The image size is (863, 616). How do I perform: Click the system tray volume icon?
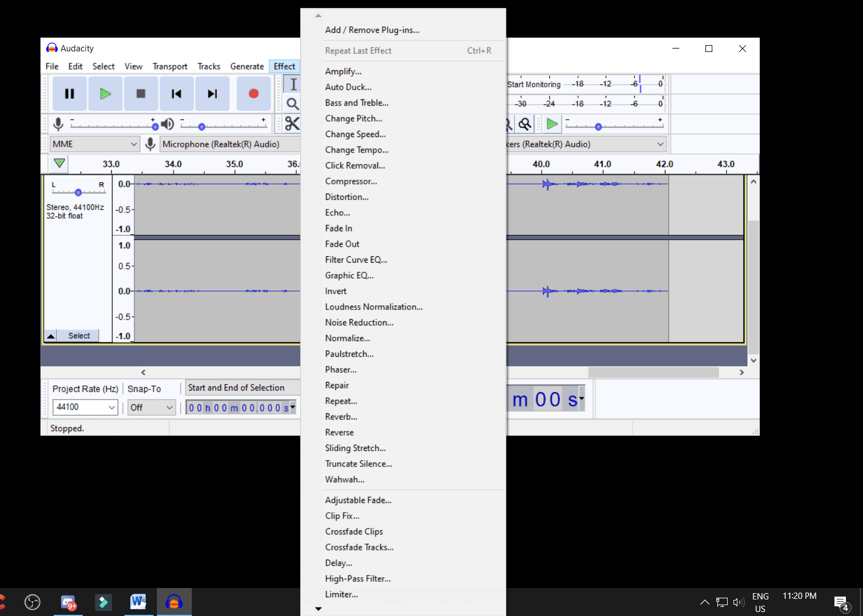coord(739,602)
